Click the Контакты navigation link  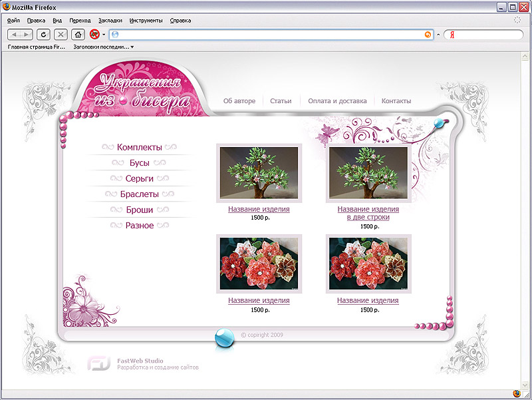coord(396,101)
